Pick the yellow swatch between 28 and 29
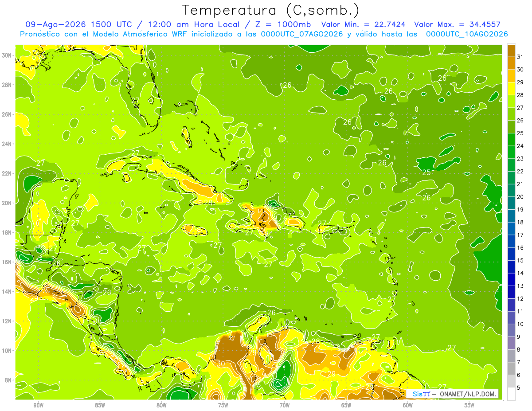 pos(511,88)
